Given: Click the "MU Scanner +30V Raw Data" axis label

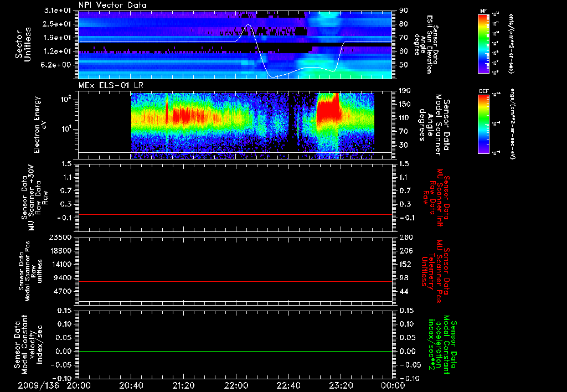Looking at the screenshot, I should (34, 198).
